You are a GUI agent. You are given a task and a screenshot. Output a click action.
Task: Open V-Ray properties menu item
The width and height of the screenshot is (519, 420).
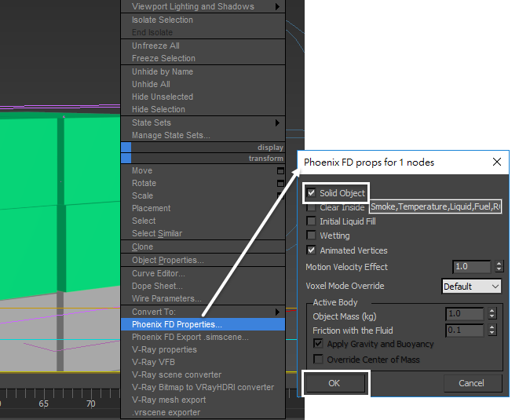(x=203, y=349)
